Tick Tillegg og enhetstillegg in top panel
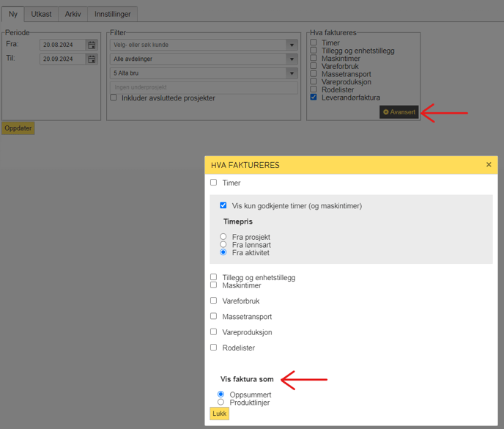504x429 pixels. tap(314, 50)
